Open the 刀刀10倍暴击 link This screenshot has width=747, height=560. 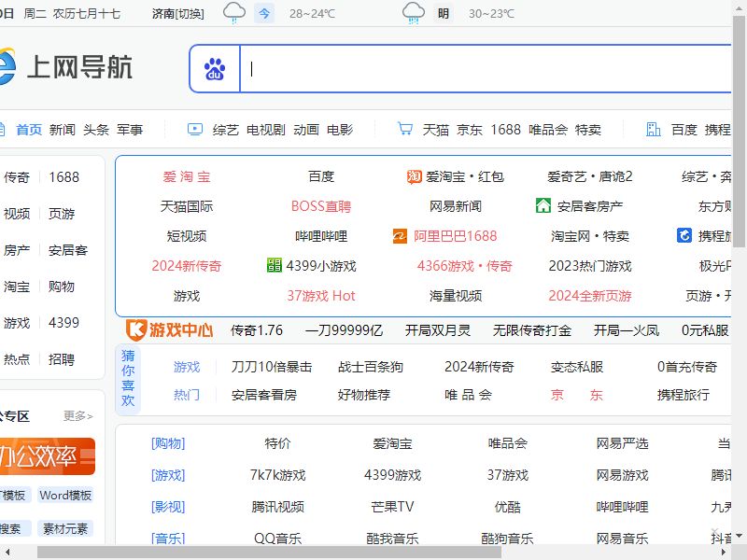pos(272,367)
